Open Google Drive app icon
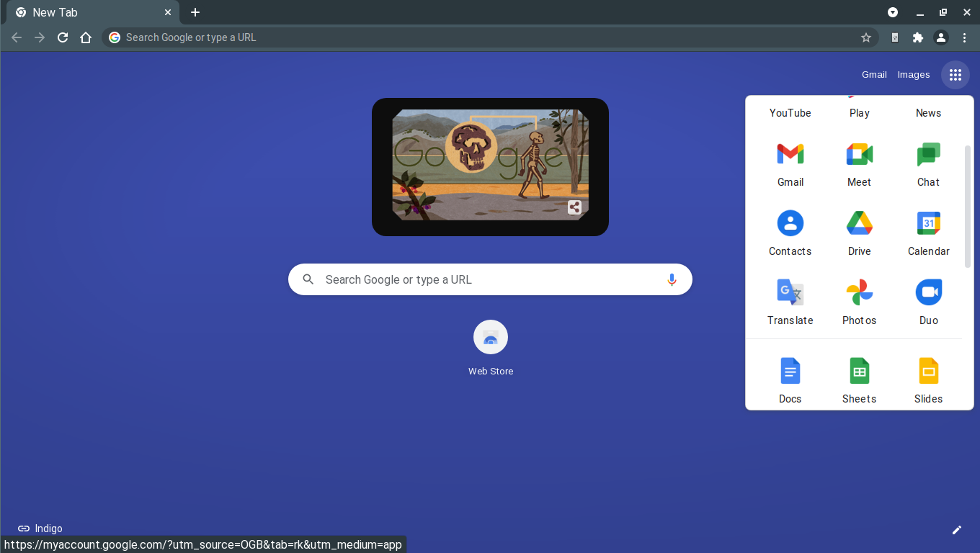The width and height of the screenshot is (980, 553). [x=859, y=234]
